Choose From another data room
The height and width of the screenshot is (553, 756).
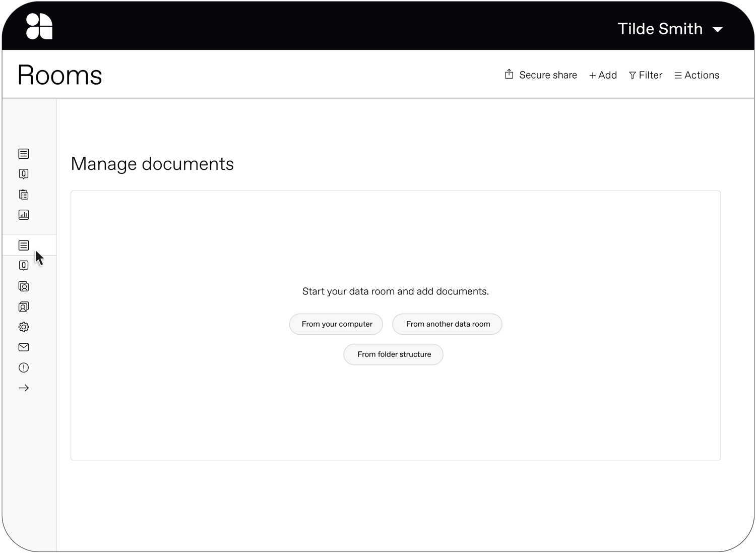[x=447, y=324]
